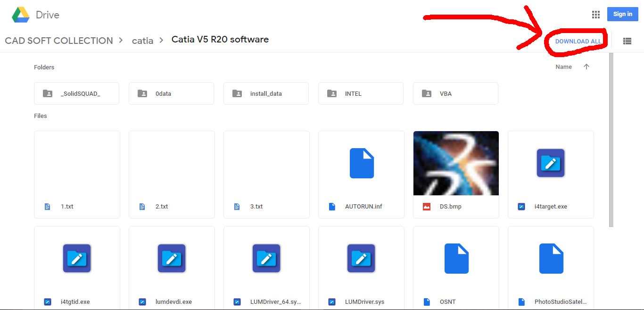Open the blank 1.txt preview
Viewport: 644px width, 310px height.
[77, 163]
